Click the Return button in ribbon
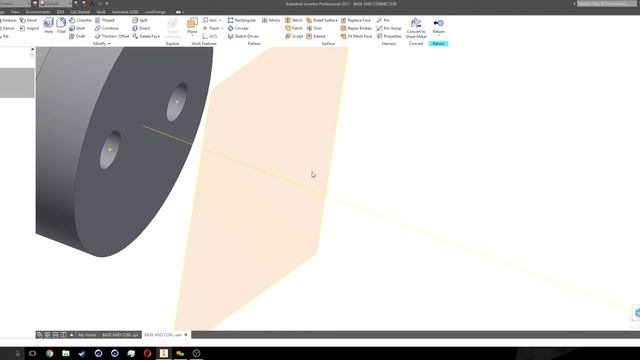Image resolution: width=640 pixels, height=360 pixels. point(438,26)
